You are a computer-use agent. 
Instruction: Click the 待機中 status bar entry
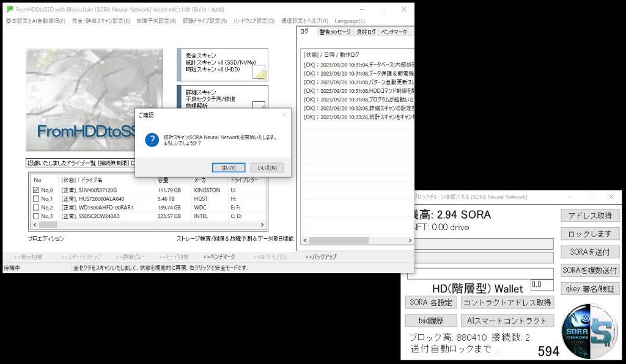click(x=12, y=268)
